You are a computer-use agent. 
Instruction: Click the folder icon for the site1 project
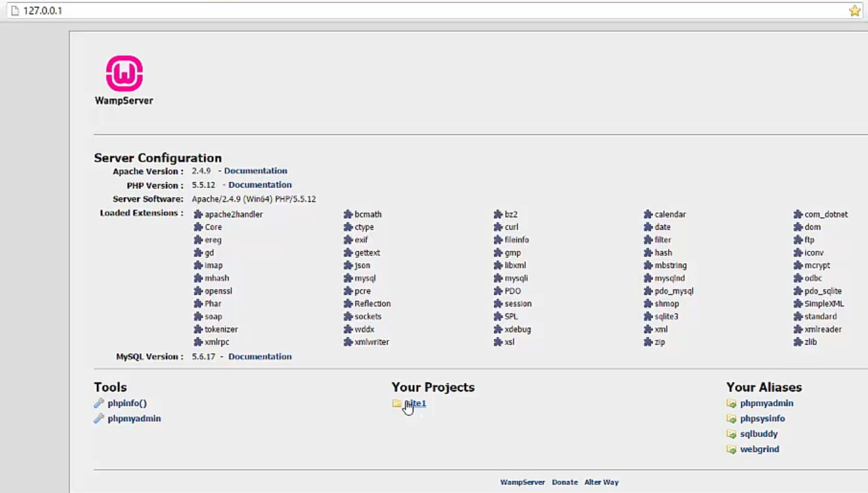click(397, 403)
